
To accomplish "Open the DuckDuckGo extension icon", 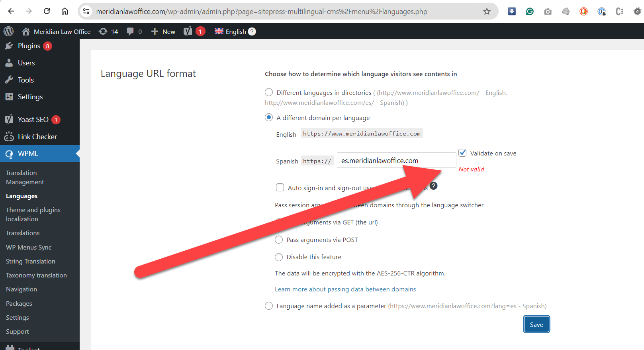I will point(583,11).
